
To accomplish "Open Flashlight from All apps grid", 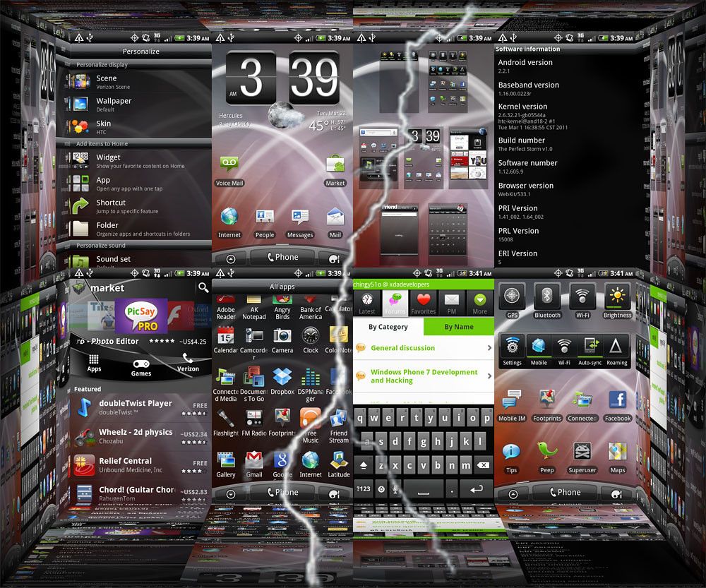I will coord(226,424).
